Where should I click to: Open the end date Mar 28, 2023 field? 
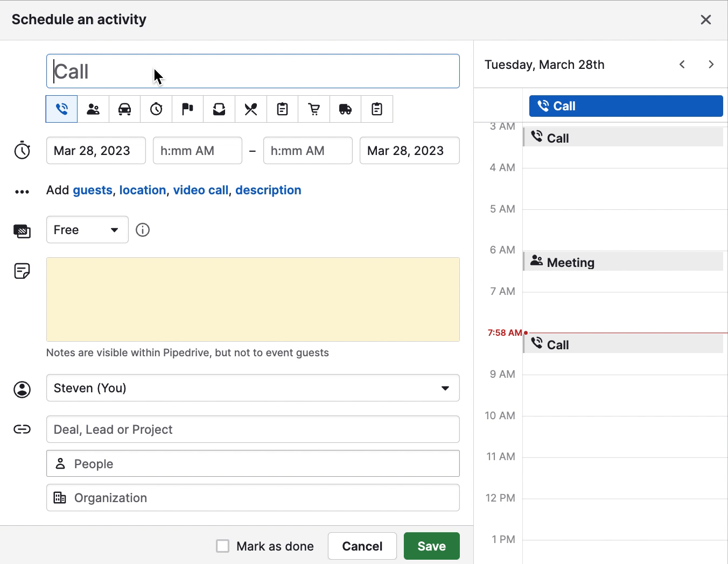(x=410, y=151)
